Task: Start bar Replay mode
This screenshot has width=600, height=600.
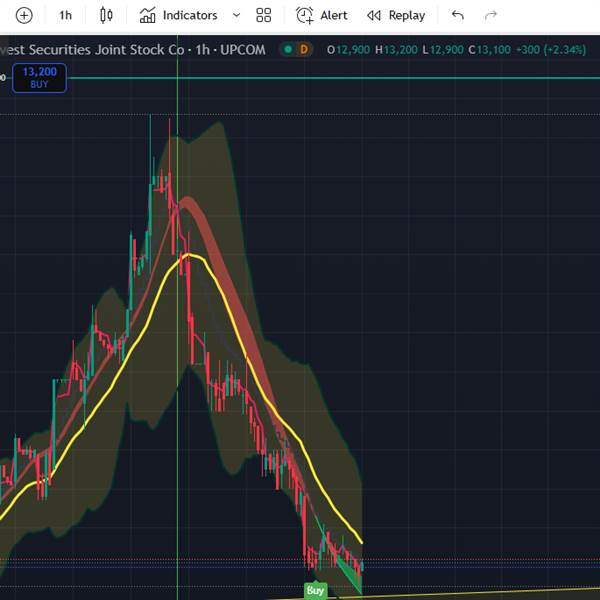Action: tap(396, 15)
